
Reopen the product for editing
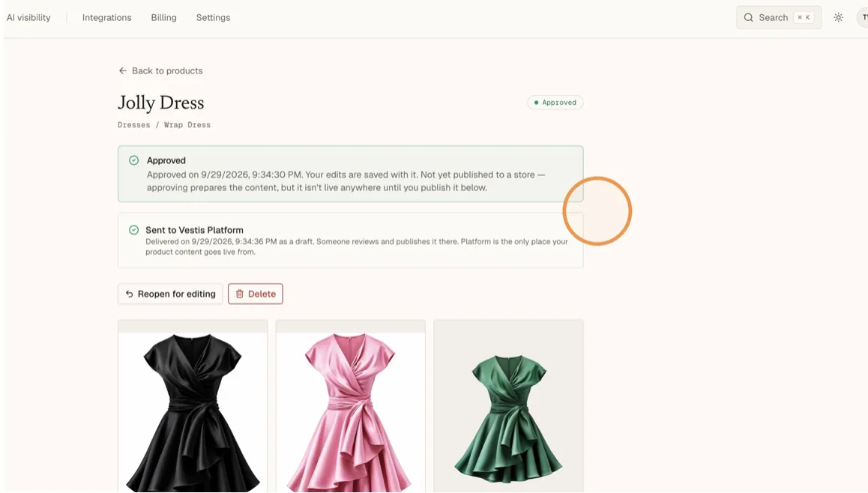170,294
